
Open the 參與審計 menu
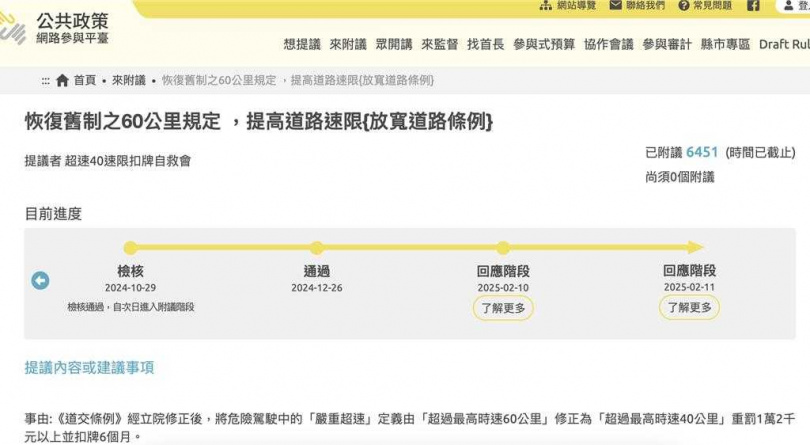(x=667, y=44)
